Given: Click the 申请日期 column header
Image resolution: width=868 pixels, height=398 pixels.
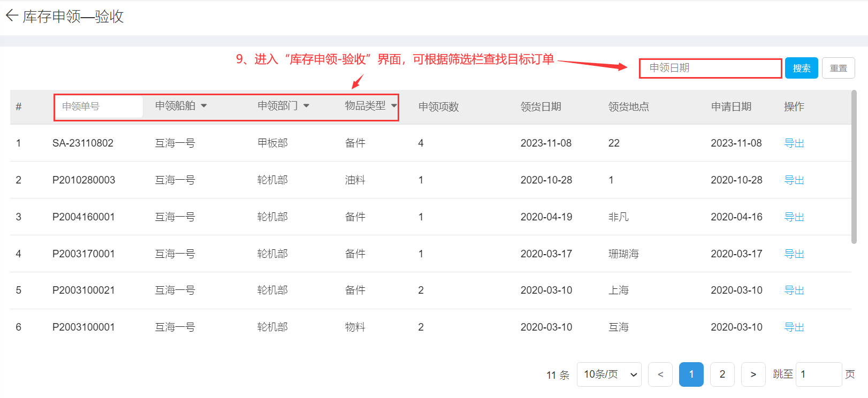Looking at the screenshot, I should tap(731, 106).
